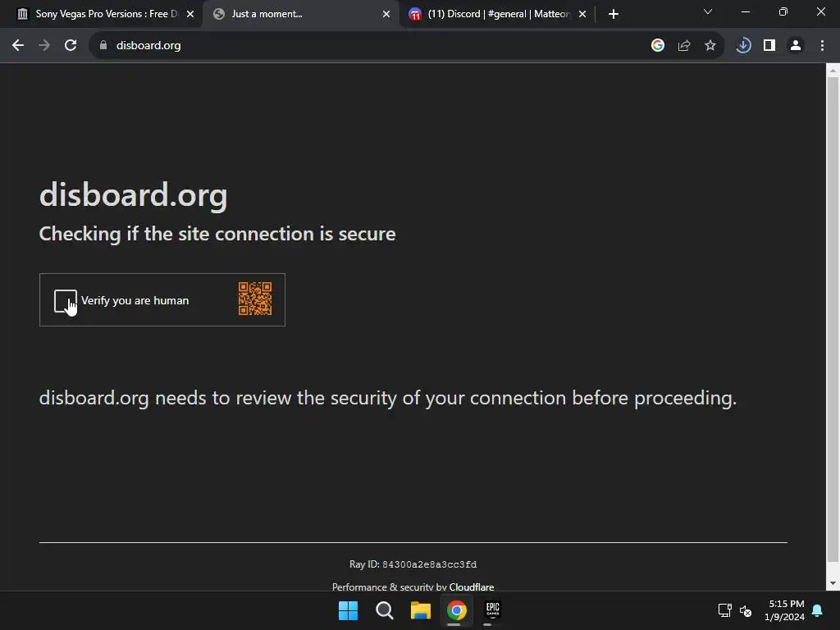
Task: Open the Windows Start menu
Action: coord(348,610)
